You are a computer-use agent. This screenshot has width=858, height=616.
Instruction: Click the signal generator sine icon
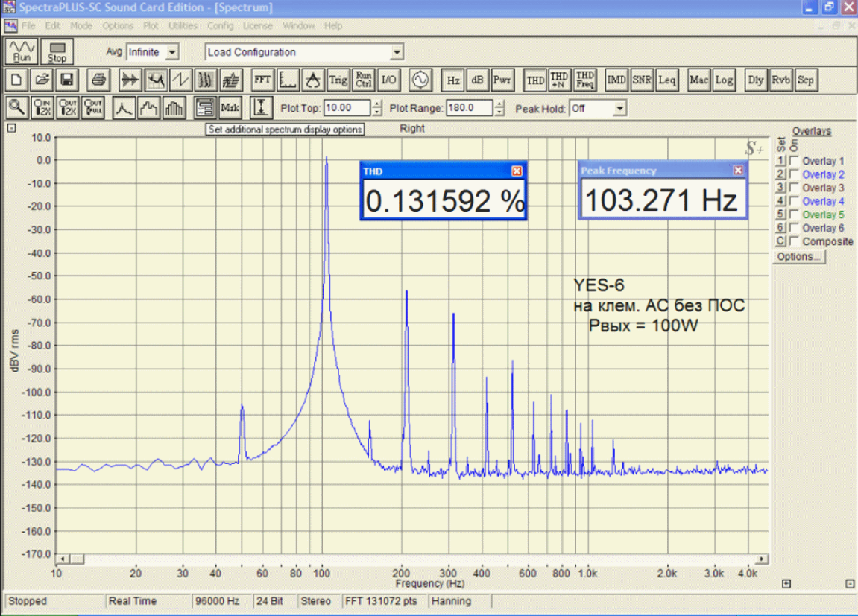[419, 80]
